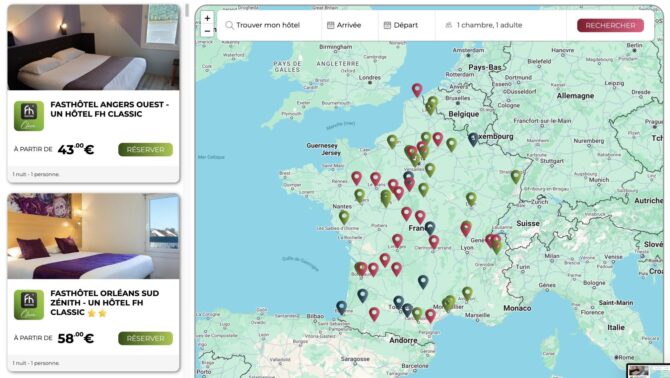Image resolution: width=670 pixels, height=378 pixels.
Task: Click the street view thumbnail in map corner
Action: [647, 371]
